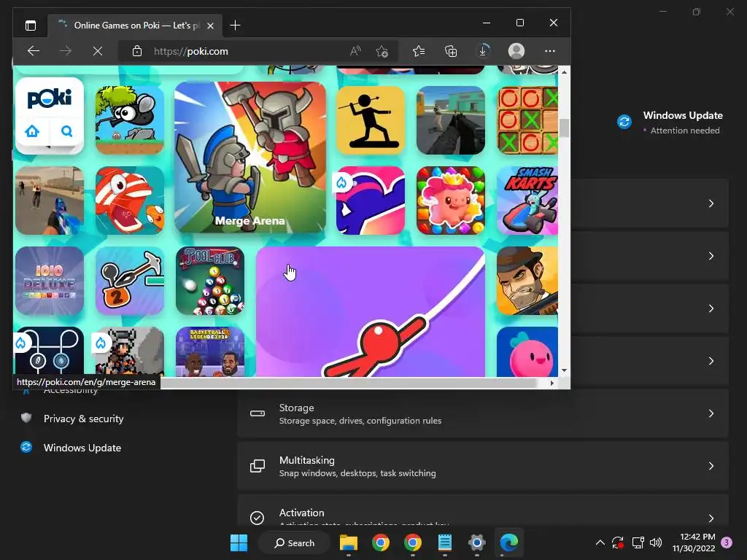Open the Edge Favorites list icon
This screenshot has height=560, width=747.
(x=419, y=51)
